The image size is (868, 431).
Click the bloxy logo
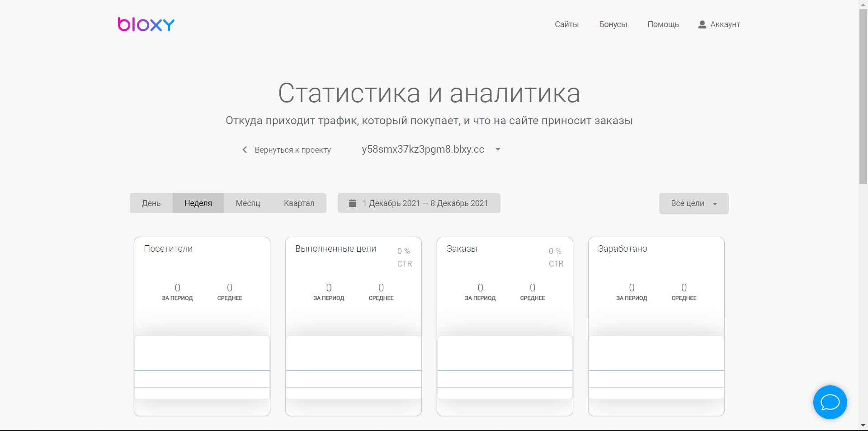point(146,24)
